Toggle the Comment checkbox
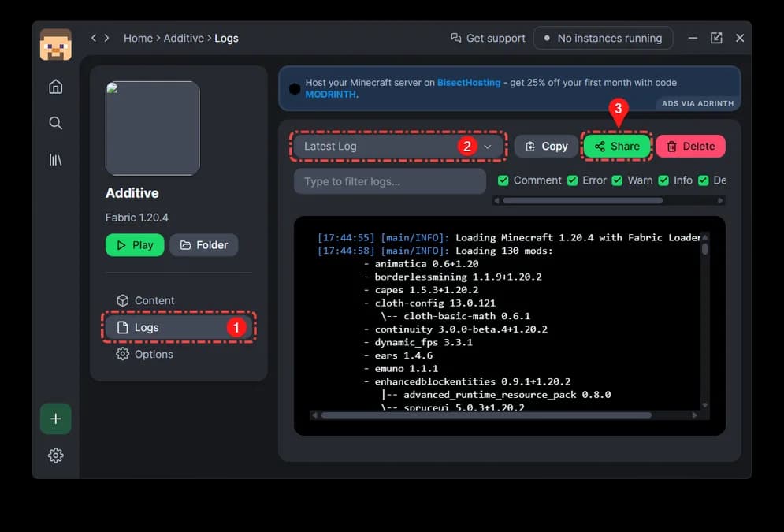 tap(503, 180)
